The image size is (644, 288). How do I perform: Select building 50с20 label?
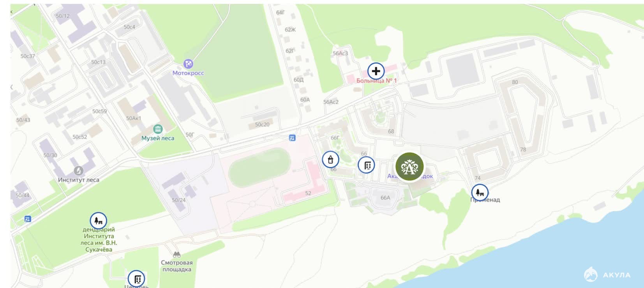point(262,124)
